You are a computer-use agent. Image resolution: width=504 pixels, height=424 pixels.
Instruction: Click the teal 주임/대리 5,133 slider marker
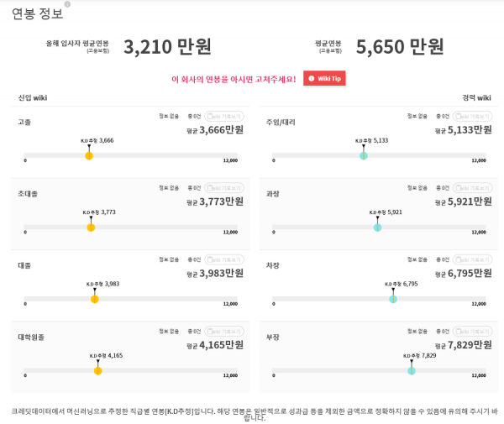(x=364, y=156)
